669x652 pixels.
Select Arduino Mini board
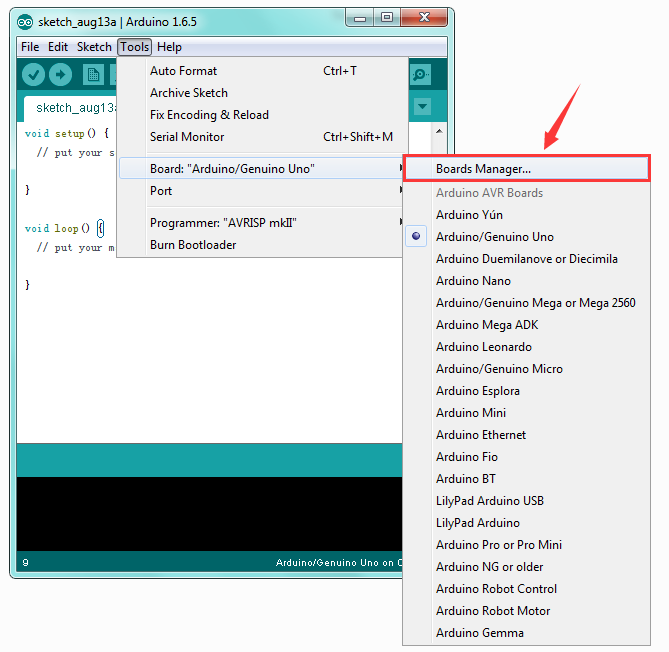(526, 413)
